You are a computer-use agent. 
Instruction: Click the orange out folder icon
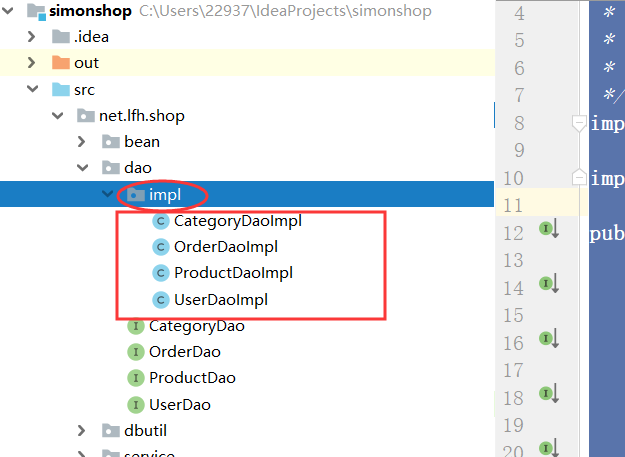click(61, 63)
